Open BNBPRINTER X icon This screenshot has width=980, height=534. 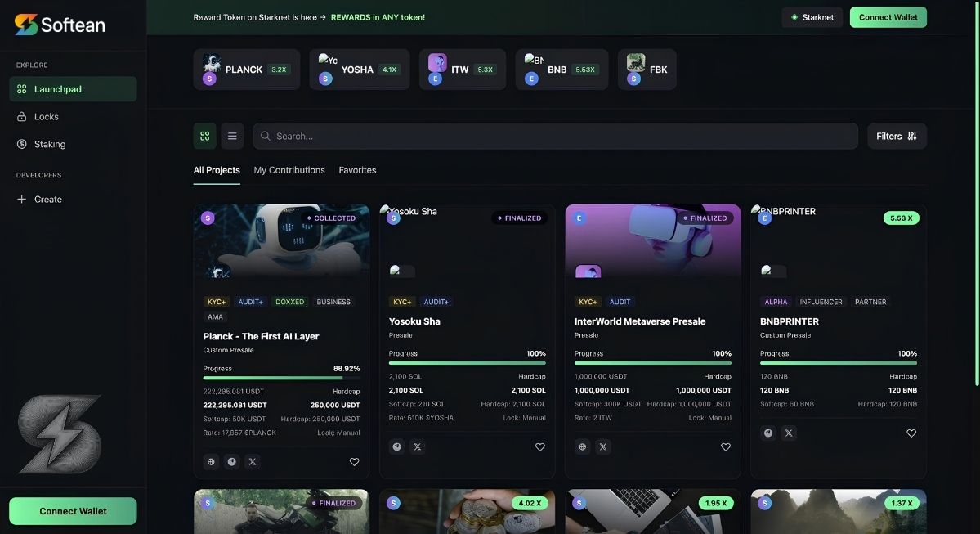coord(789,433)
